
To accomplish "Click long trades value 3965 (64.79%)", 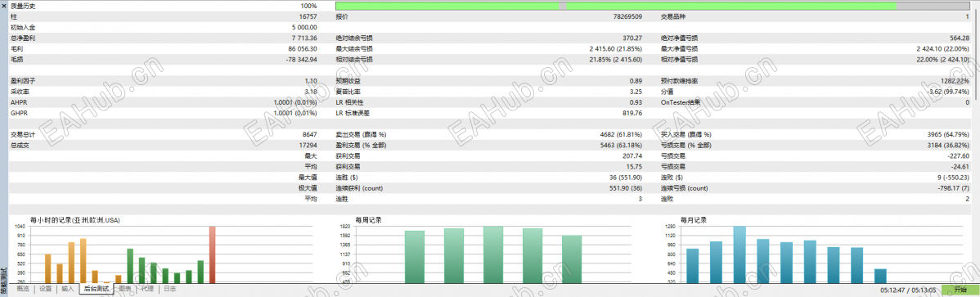I will pos(948,134).
